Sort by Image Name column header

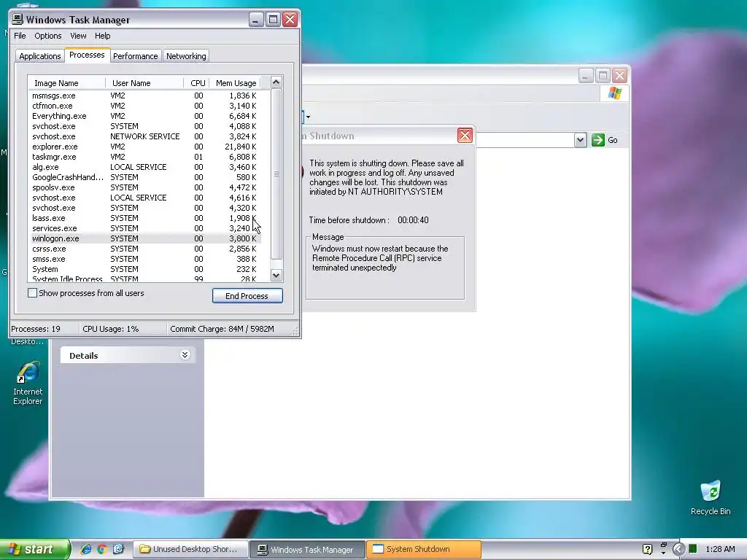click(x=66, y=83)
